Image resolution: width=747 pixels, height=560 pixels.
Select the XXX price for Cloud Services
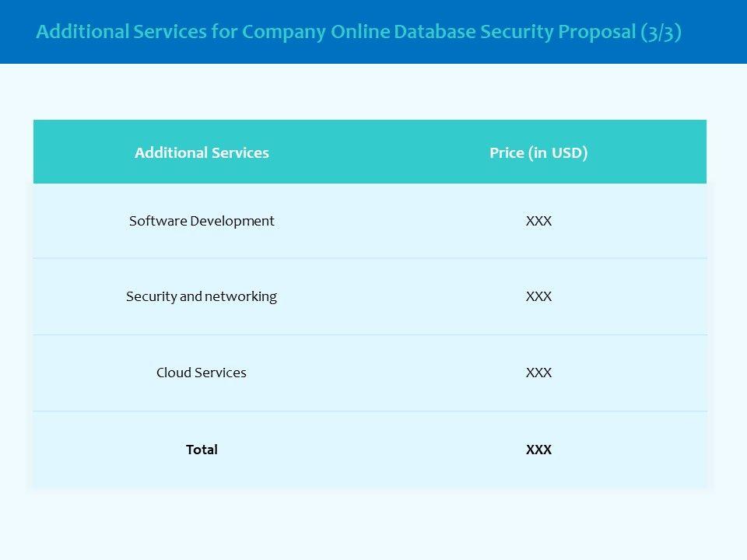(538, 373)
